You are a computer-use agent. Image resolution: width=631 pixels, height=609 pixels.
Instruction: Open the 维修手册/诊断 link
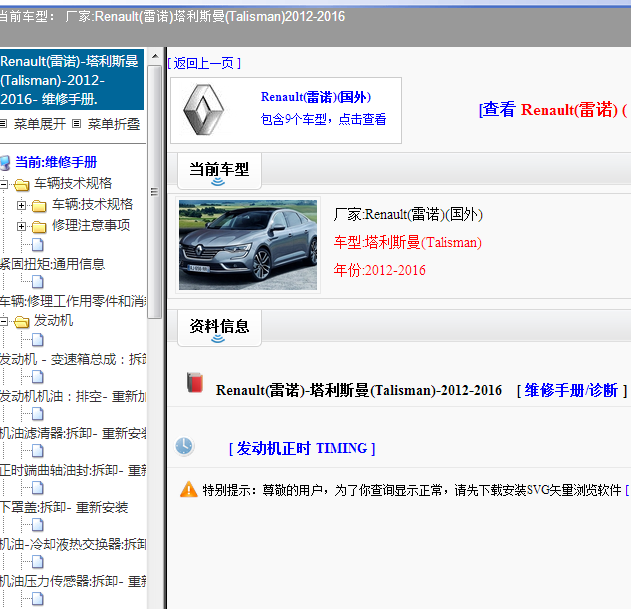click(x=571, y=390)
